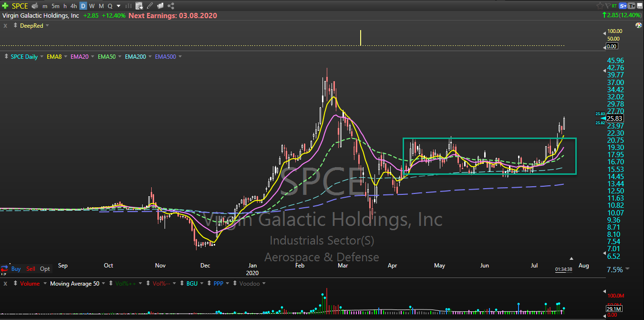Click the flag symbol icon

coord(608,6)
